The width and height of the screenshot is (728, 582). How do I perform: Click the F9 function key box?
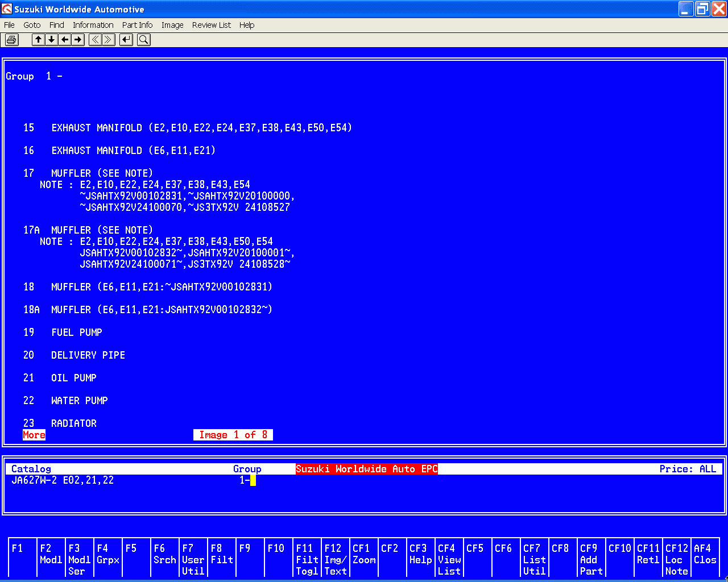pyautogui.click(x=250, y=558)
